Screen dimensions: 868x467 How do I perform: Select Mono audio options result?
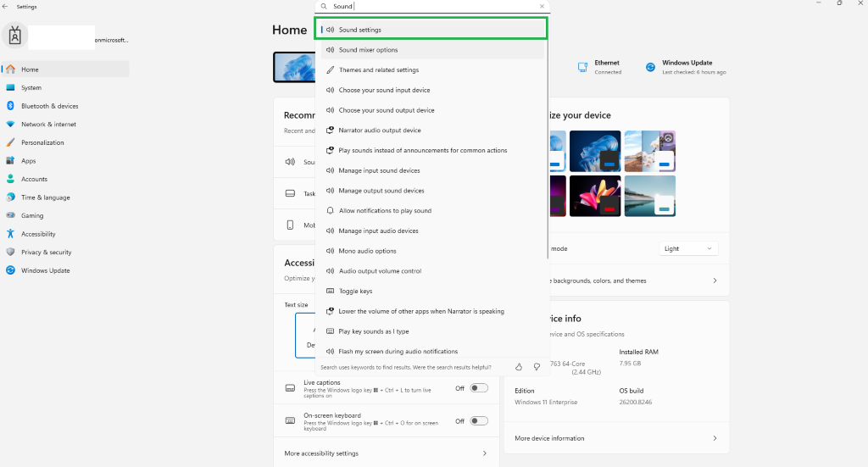click(432, 251)
